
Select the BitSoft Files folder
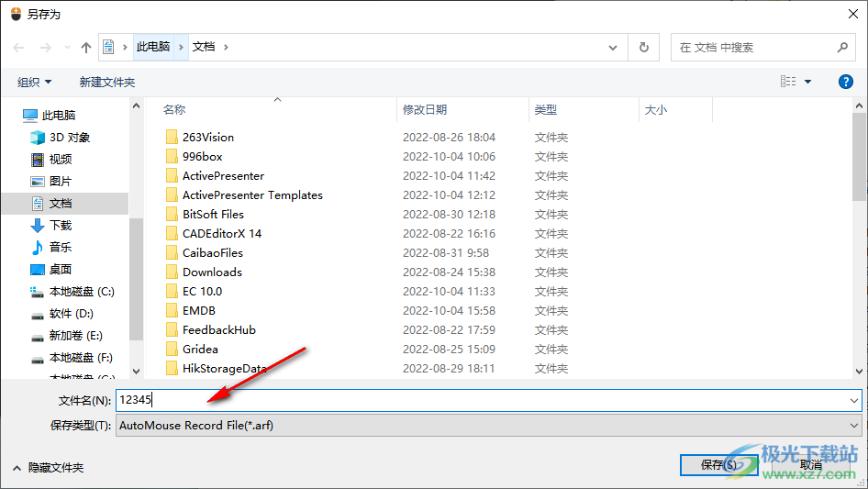pyautogui.click(x=213, y=215)
